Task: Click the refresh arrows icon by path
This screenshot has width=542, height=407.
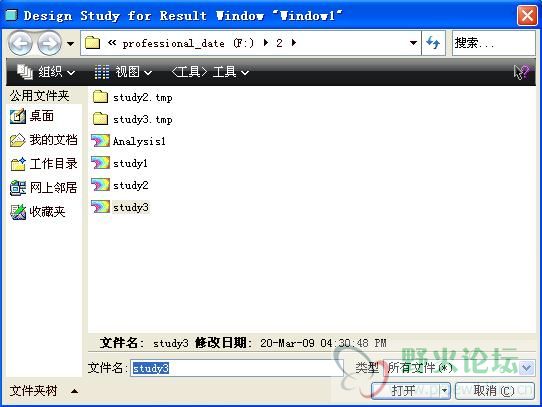Action: pyautogui.click(x=433, y=43)
